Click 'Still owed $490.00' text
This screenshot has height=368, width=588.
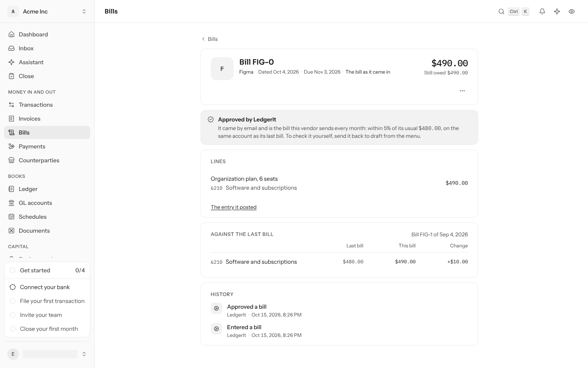(x=446, y=73)
